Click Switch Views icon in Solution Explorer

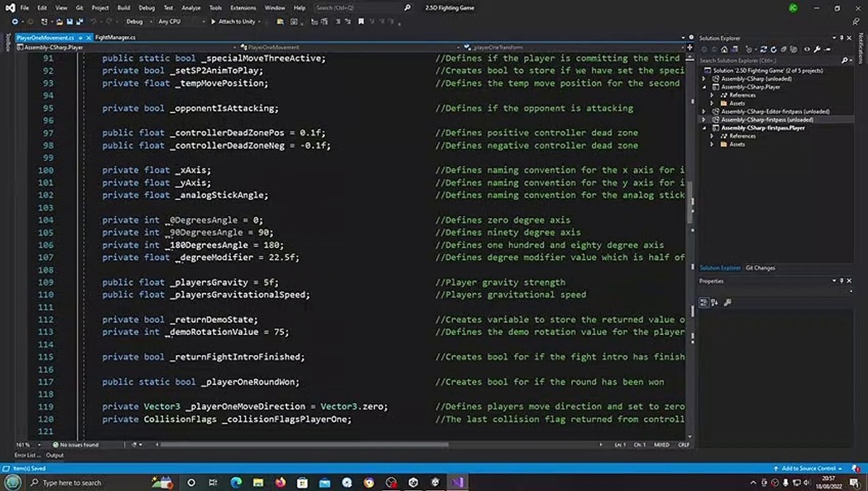[x=736, y=49]
